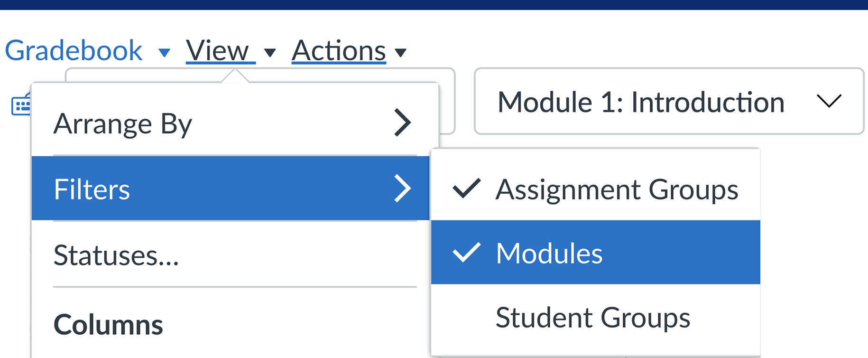Open the Module 1: Introduction dropdown
Image resolution: width=868 pixels, height=358 pixels.
click(x=669, y=101)
